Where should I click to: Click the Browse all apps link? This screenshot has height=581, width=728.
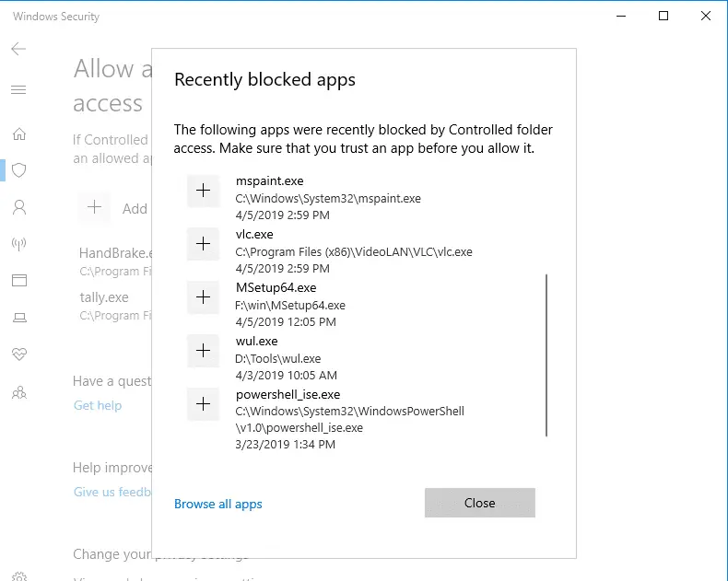[217, 504]
